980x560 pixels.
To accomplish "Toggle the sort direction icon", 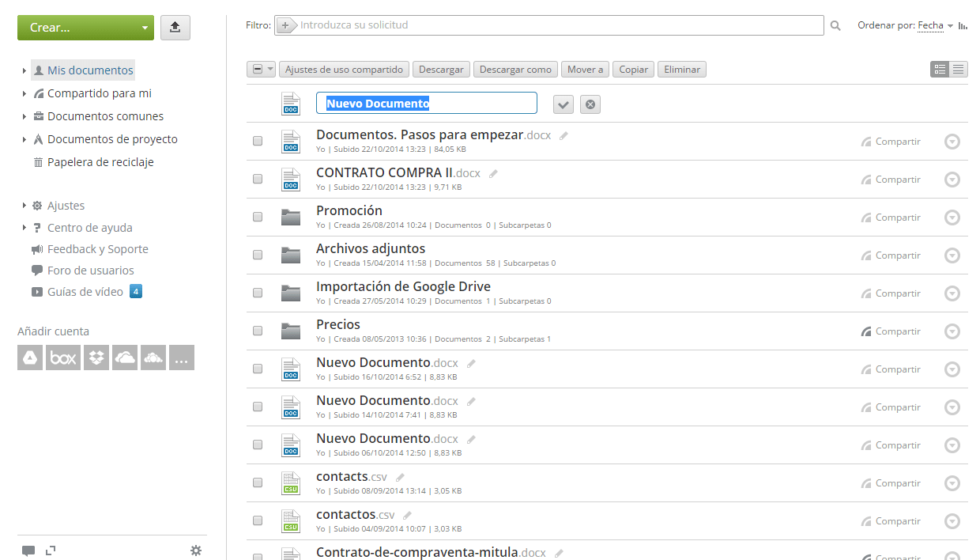I will click(963, 26).
